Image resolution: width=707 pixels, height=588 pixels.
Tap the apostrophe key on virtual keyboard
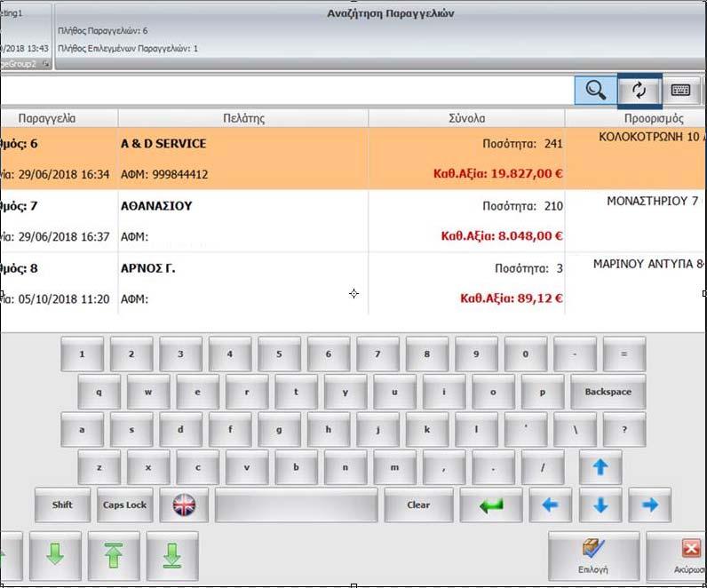(525, 429)
